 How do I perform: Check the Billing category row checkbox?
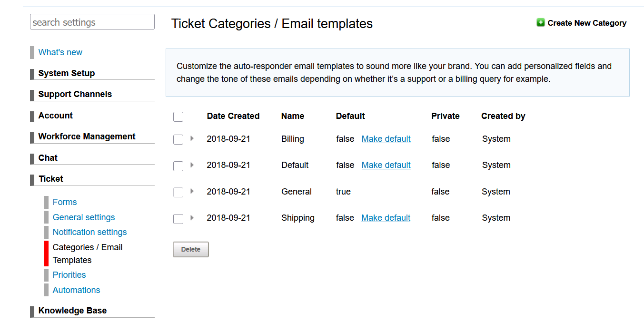click(178, 139)
